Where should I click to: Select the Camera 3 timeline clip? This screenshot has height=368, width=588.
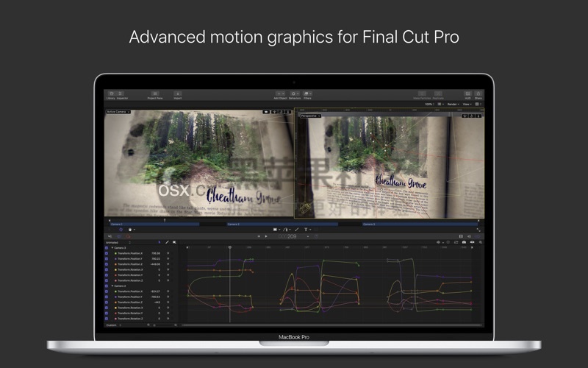pyautogui.click(x=420, y=224)
